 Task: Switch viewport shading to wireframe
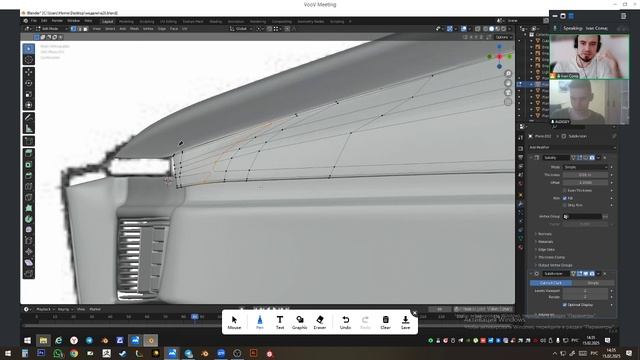[x=485, y=29]
